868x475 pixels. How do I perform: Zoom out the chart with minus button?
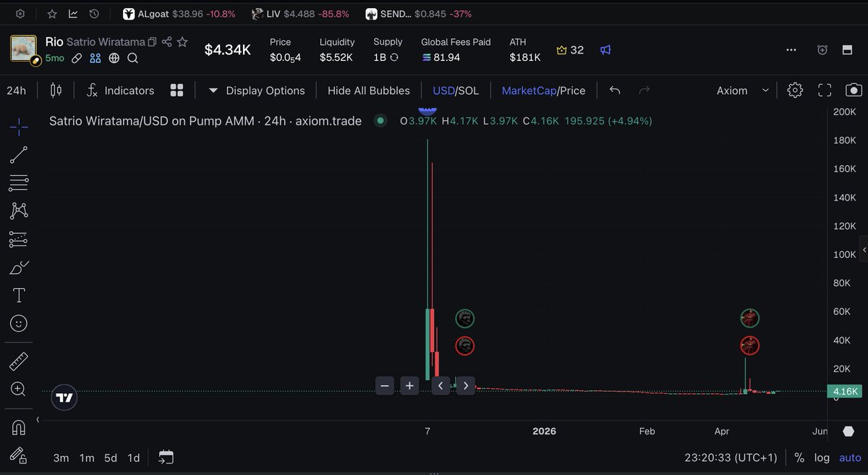tap(385, 386)
